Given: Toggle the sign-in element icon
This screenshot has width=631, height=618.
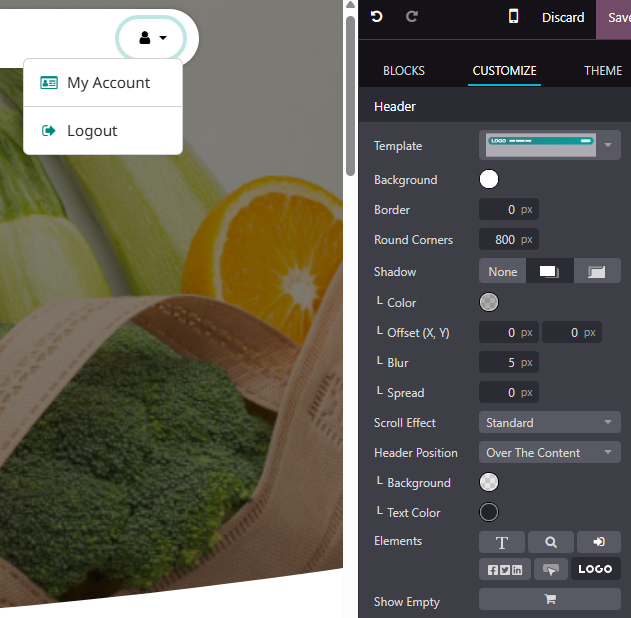Looking at the screenshot, I should (599, 542).
